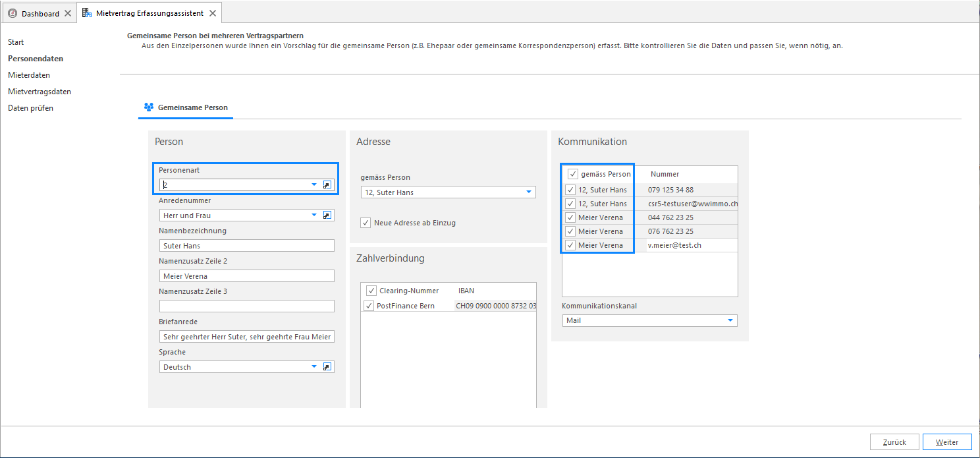Image resolution: width=980 pixels, height=458 pixels.
Task: Click the IBAN value starting CH09 0900
Action: [495, 306]
